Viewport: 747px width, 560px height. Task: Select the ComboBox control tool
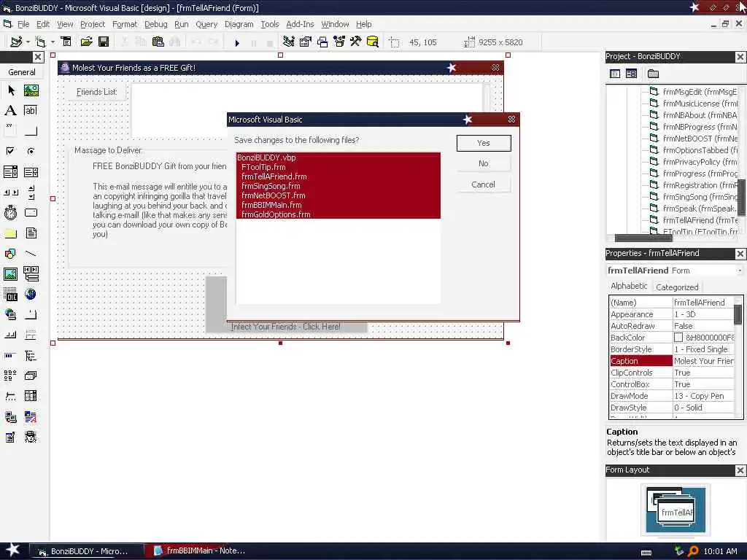(10, 172)
